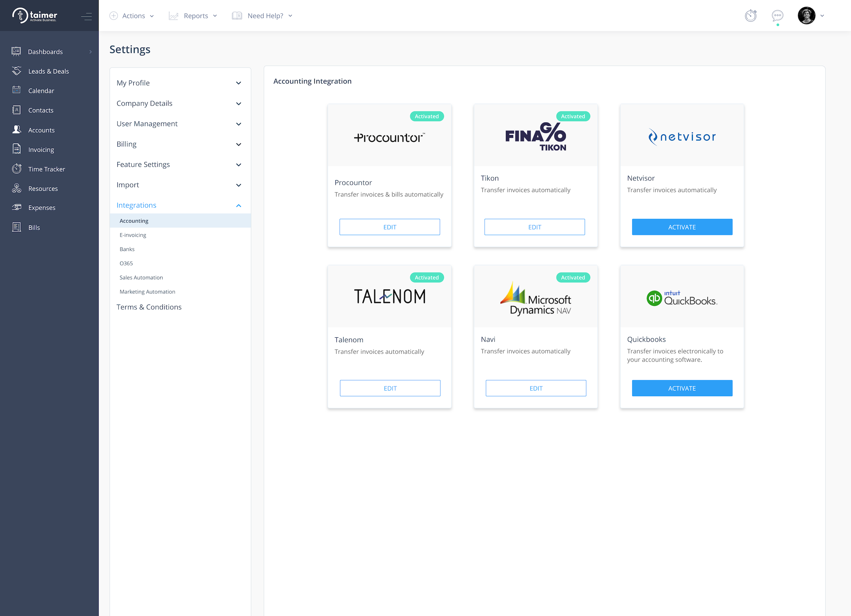Click the Feature Settings label

[x=143, y=164]
